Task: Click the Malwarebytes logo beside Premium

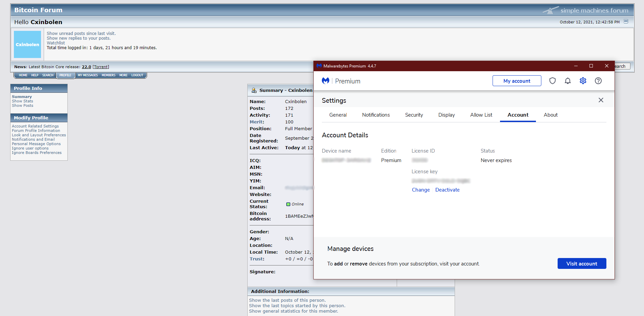Action: pos(326,81)
